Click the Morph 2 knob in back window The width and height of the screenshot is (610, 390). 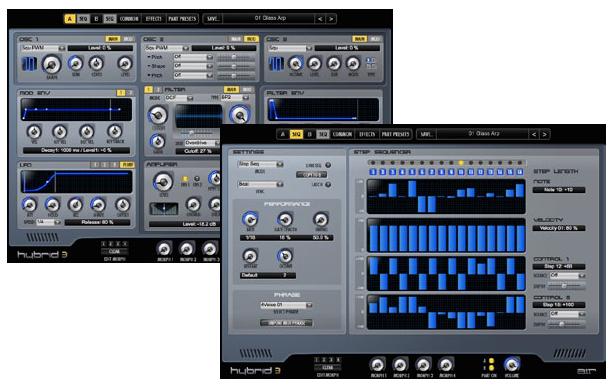pyautogui.click(x=187, y=249)
